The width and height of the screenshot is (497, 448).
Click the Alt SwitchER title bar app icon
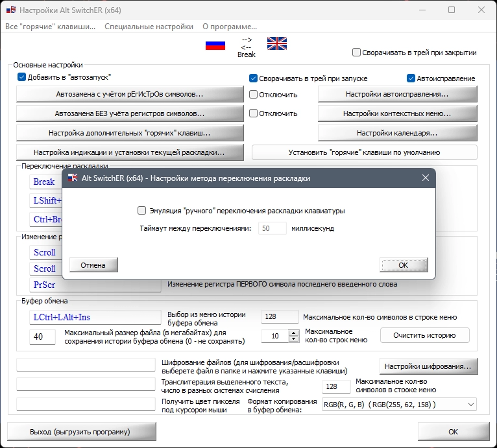[11, 10]
